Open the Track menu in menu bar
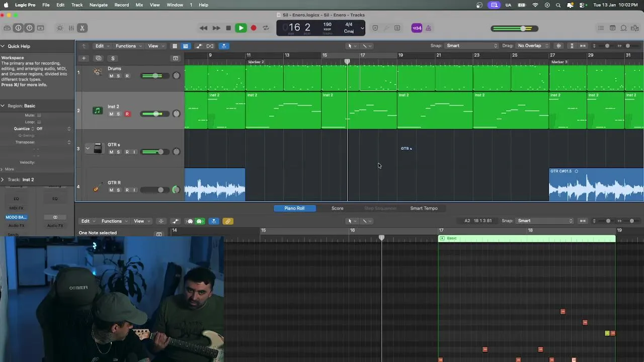The width and height of the screenshot is (644, 362). (77, 5)
